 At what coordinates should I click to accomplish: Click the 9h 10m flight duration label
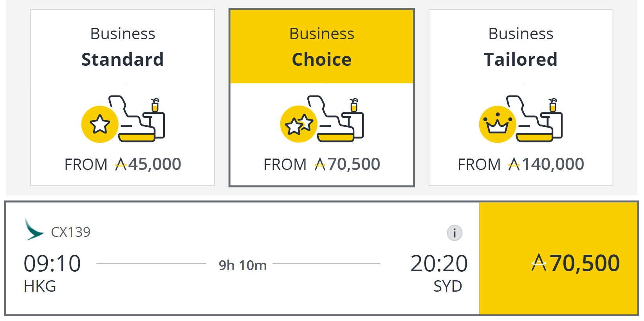243,265
